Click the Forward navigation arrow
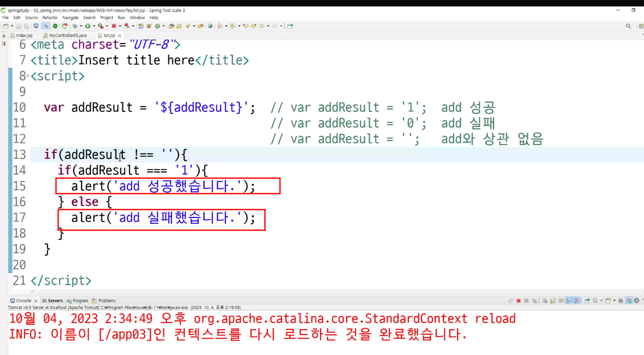This screenshot has height=355, width=644. tap(274, 26)
